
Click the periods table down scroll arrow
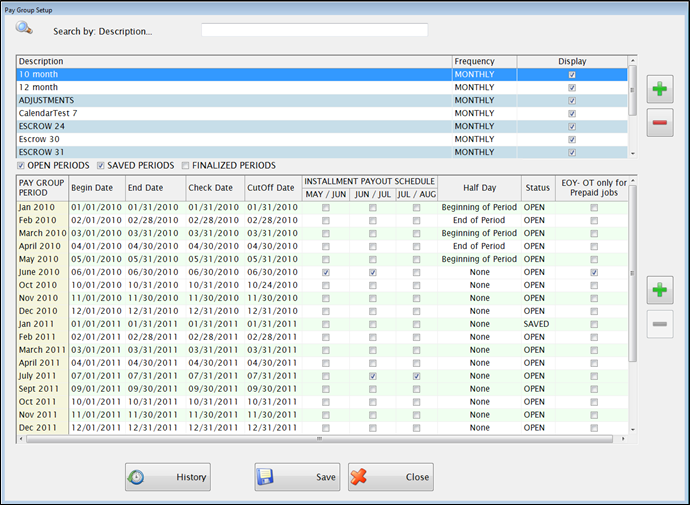coord(633,429)
